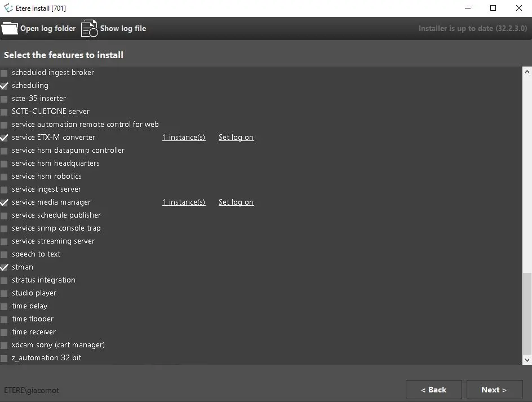Click the scrollbar up arrow
This screenshot has width=532, height=402.
tap(527, 72)
